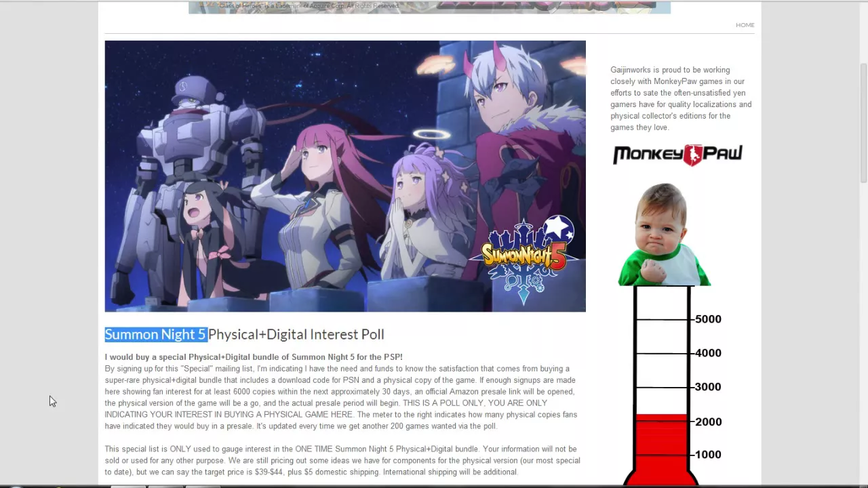Click the 4000 mark on the meter

[708, 353]
